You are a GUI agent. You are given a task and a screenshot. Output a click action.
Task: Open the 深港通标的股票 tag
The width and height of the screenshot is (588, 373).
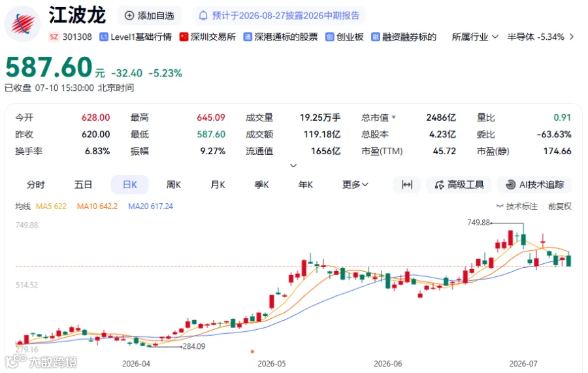[280, 37]
